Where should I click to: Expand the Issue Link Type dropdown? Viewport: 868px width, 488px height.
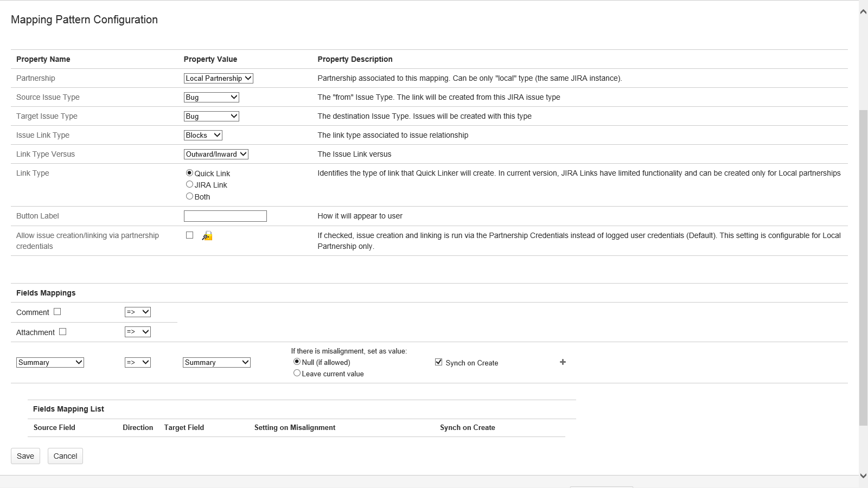[x=203, y=135]
